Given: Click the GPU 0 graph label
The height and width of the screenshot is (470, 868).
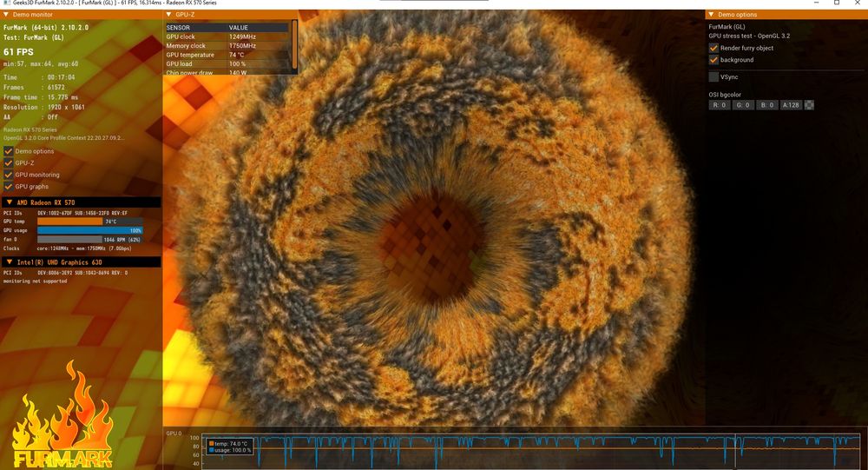Looking at the screenshot, I should click(174, 434).
